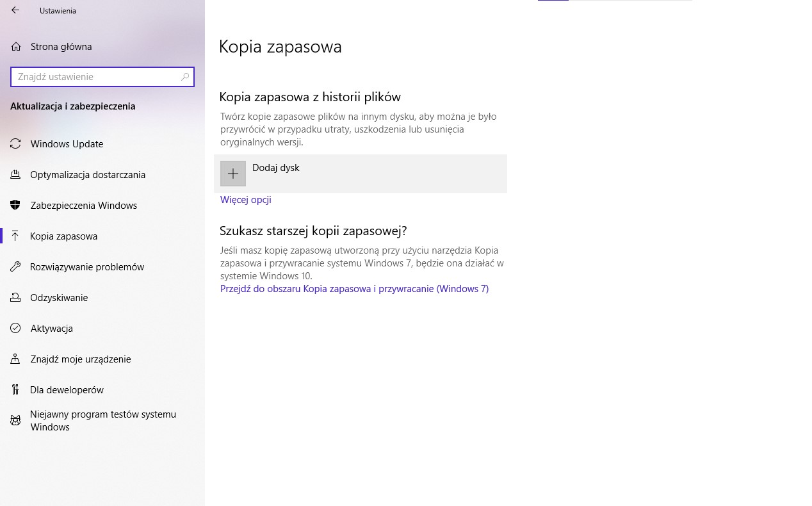Open Zabezpieczenia Windows via its shield icon
Viewport: 812px width, 506px height.
15,205
